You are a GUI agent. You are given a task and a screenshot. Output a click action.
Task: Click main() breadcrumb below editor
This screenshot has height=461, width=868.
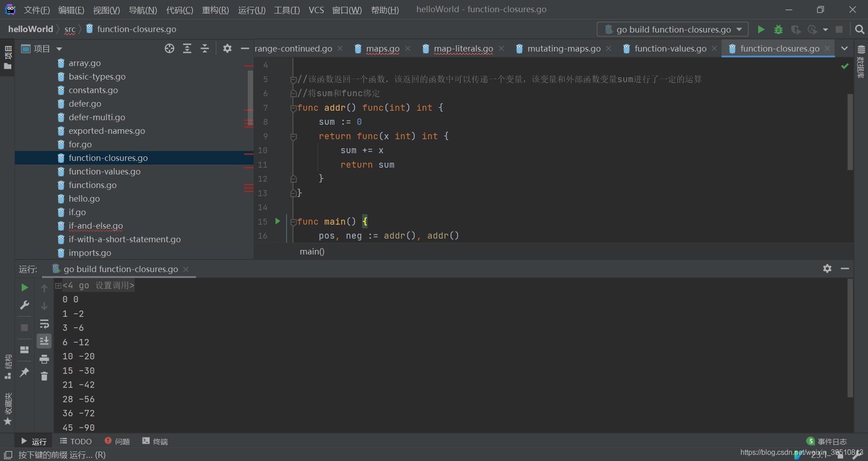pyautogui.click(x=312, y=251)
